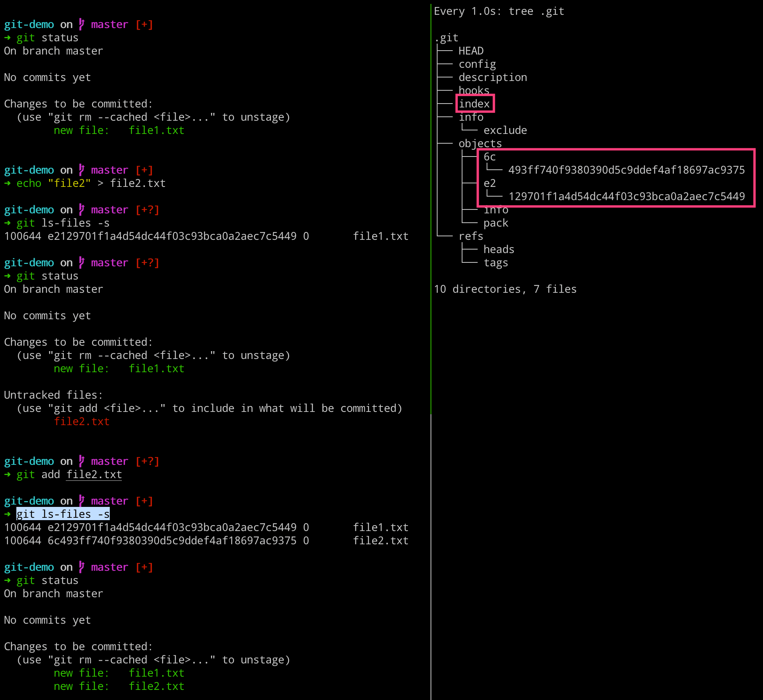Click the 'index' entry in the .git tree
The image size is (763, 700).
(x=474, y=104)
